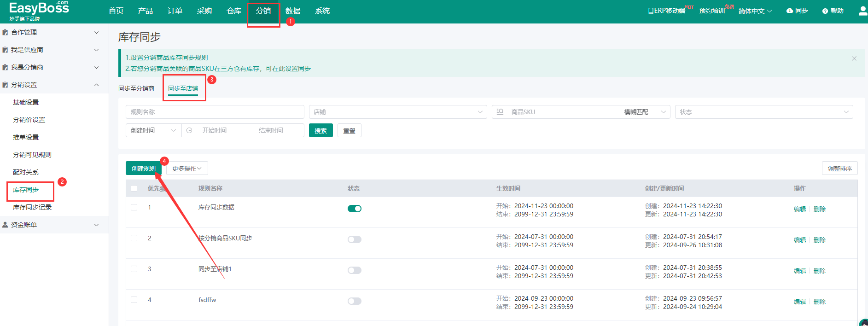Click the clock icon in date range
The height and width of the screenshot is (326, 868).
pyautogui.click(x=189, y=130)
